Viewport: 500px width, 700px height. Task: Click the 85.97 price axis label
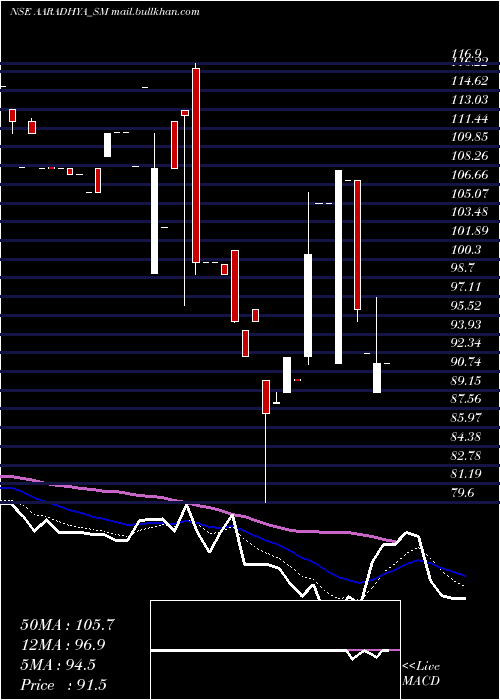coord(466,417)
